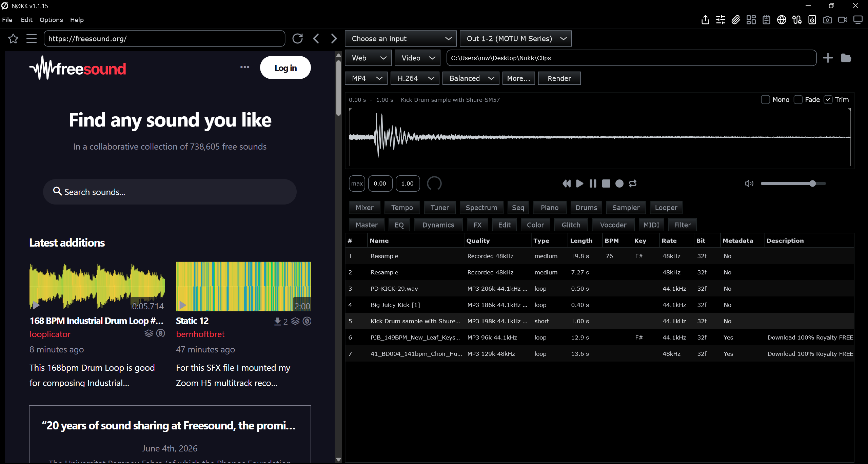The width and height of the screenshot is (868, 464).
Task: Switch to the Spectrum tab
Action: (x=481, y=208)
